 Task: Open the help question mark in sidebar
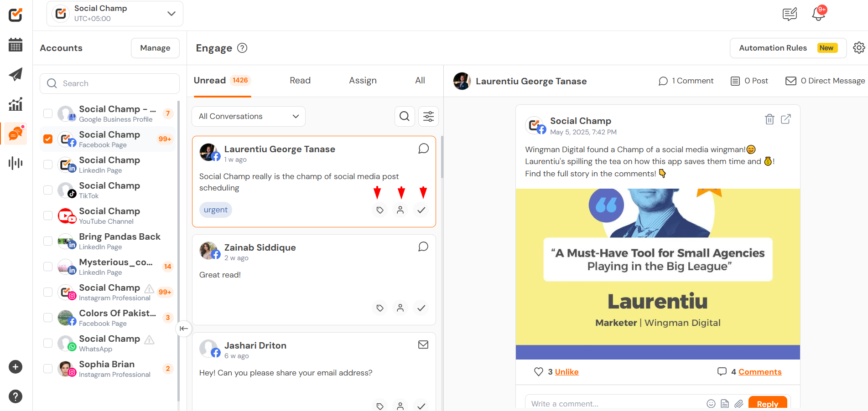pyautogui.click(x=16, y=396)
